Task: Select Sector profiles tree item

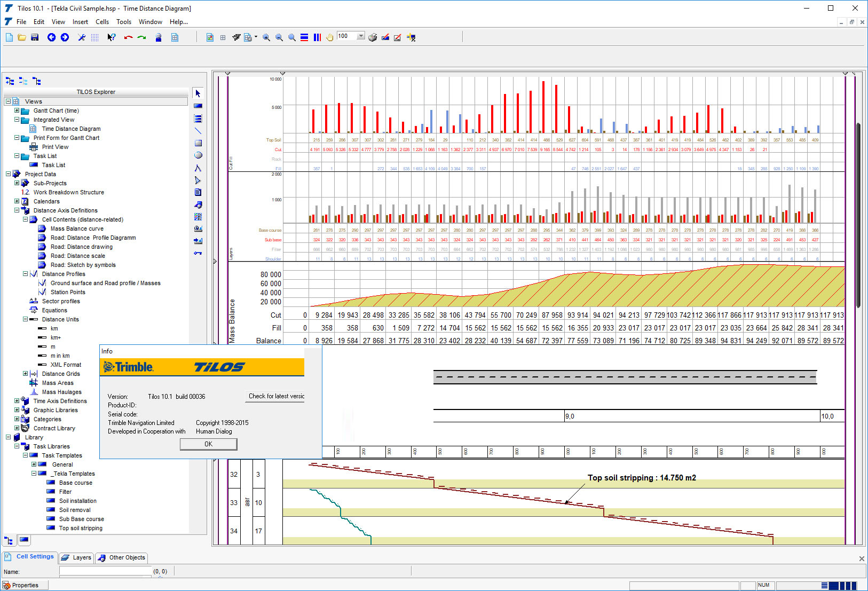Action: coord(61,301)
